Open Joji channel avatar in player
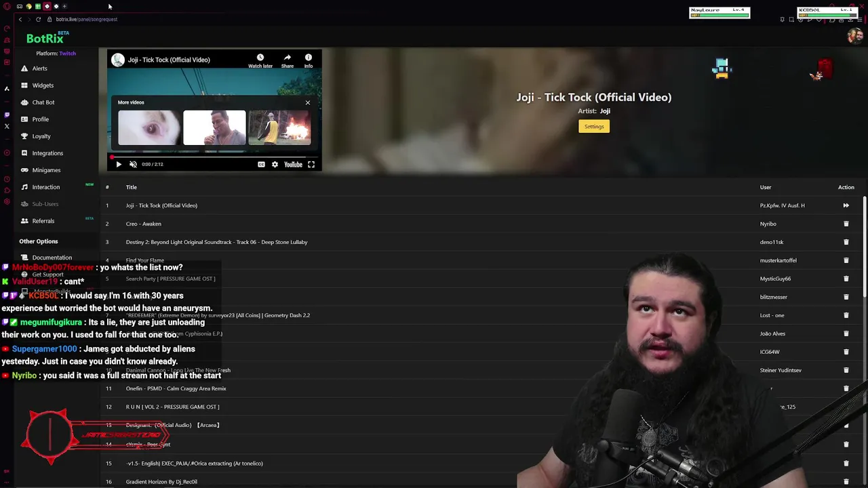The width and height of the screenshot is (868, 488). pos(118,60)
